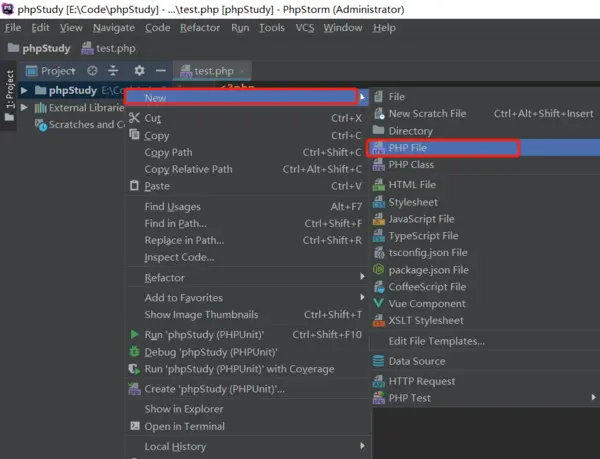Select Find Usages
The height and width of the screenshot is (459, 600).
246,207
